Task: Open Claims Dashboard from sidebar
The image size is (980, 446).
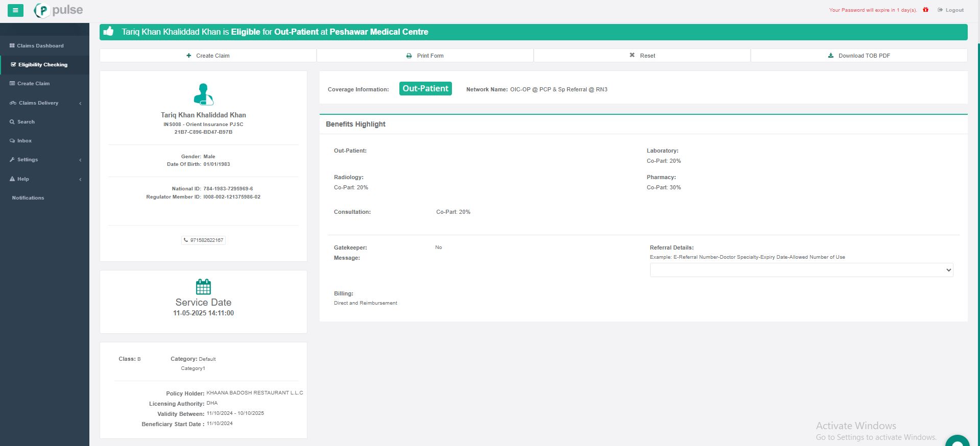Action: [40, 46]
